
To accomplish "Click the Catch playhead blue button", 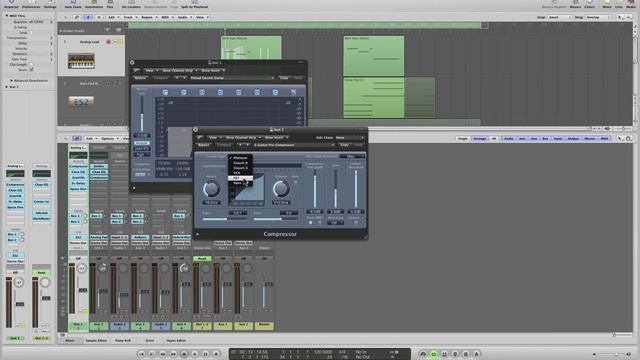I will (88, 17).
